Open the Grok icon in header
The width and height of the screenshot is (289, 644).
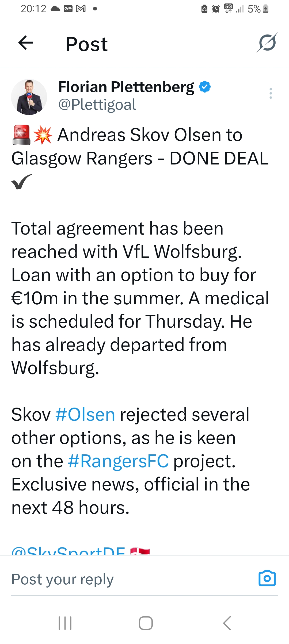pos(267,43)
